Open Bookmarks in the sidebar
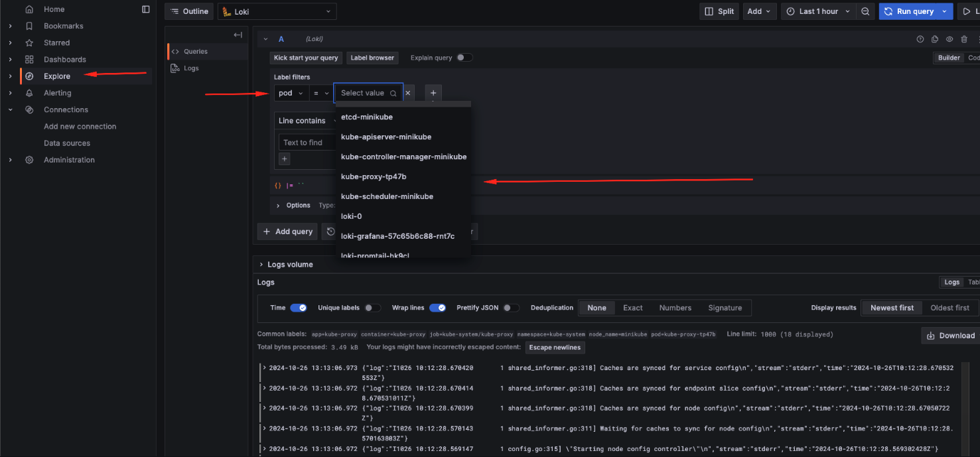This screenshot has height=457, width=980. tap(63, 26)
